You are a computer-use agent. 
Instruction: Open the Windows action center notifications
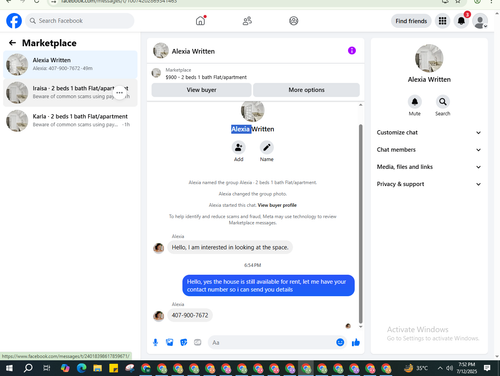coord(487,368)
